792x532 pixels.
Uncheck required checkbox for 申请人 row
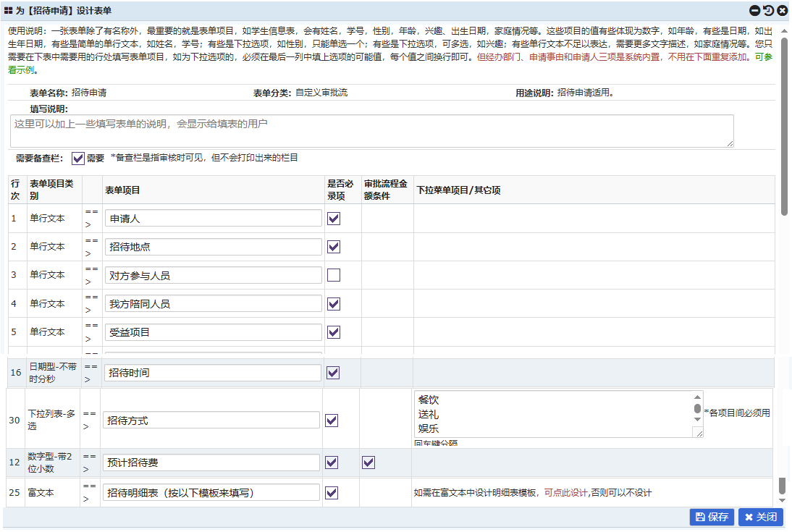tap(334, 218)
